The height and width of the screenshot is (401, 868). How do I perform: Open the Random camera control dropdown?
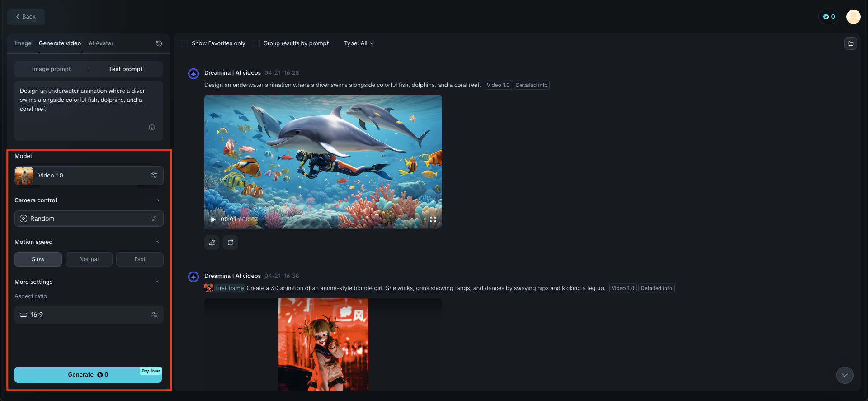tap(89, 219)
